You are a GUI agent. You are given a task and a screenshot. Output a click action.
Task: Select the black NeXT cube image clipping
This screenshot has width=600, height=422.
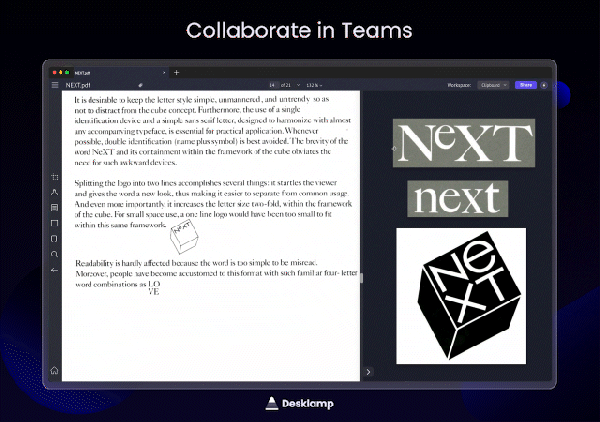click(x=461, y=296)
